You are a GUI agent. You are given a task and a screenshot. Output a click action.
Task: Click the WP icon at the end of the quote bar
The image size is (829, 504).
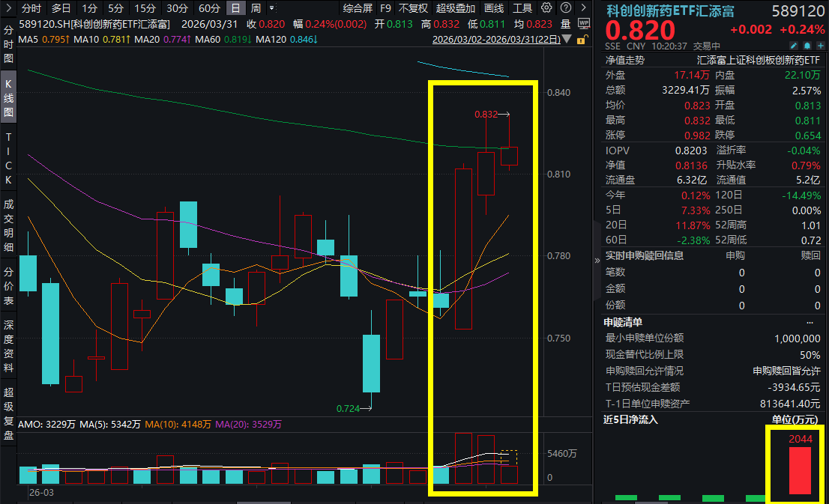coord(584,23)
